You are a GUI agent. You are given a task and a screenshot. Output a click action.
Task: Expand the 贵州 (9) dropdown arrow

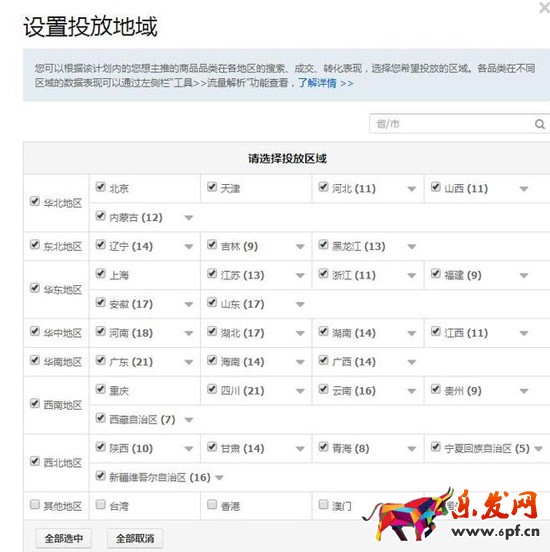click(x=524, y=391)
